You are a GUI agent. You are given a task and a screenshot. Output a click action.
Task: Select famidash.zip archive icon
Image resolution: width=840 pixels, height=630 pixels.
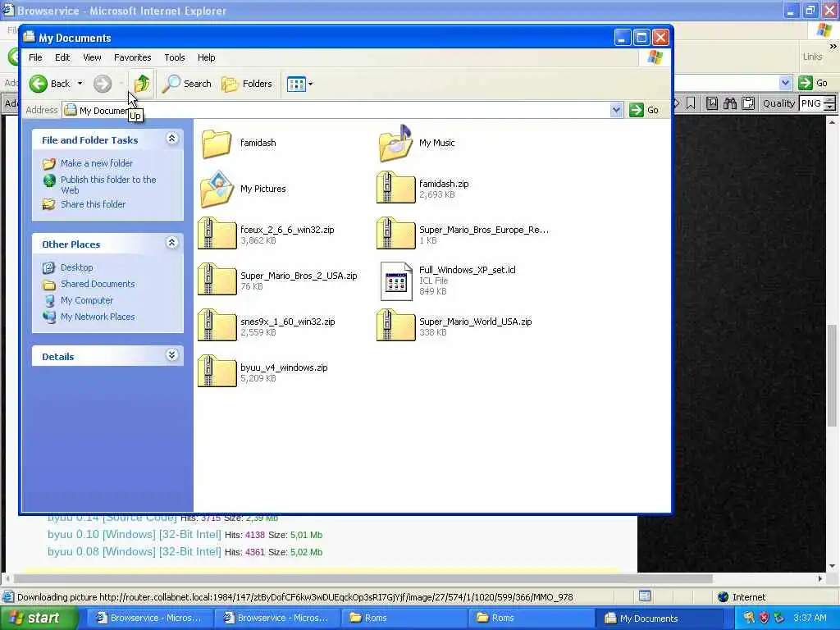coord(395,188)
